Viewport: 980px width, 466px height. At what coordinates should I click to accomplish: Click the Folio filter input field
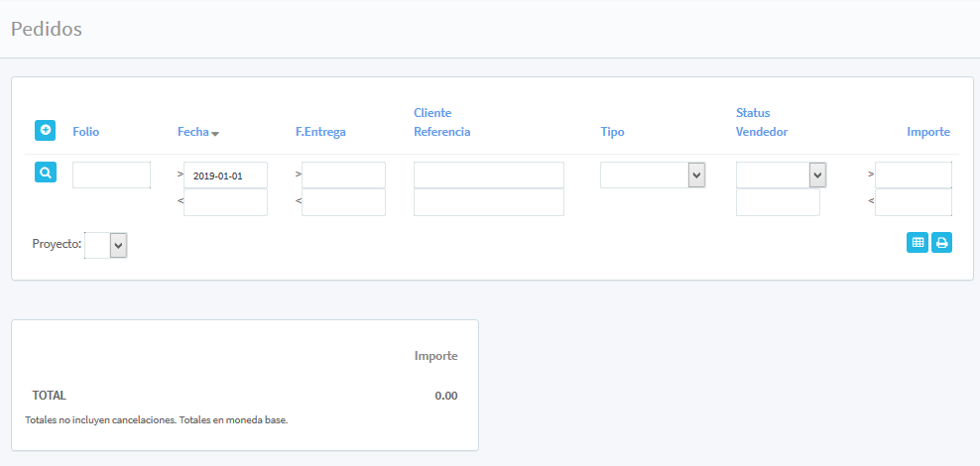(111, 175)
